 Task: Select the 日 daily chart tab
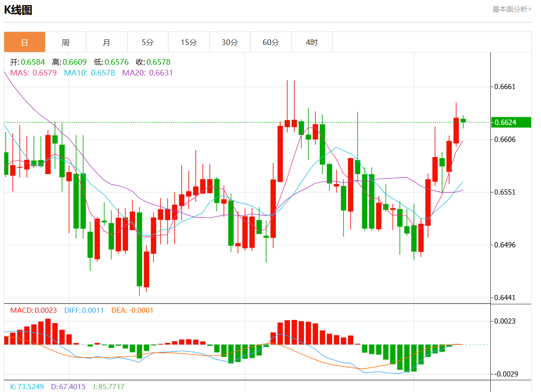[24, 42]
